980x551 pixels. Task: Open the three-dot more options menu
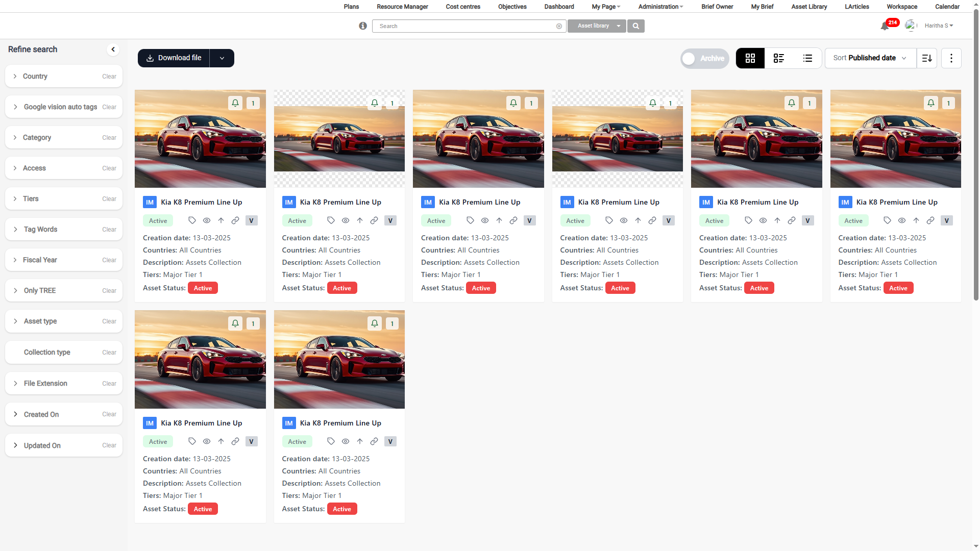[951, 58]
